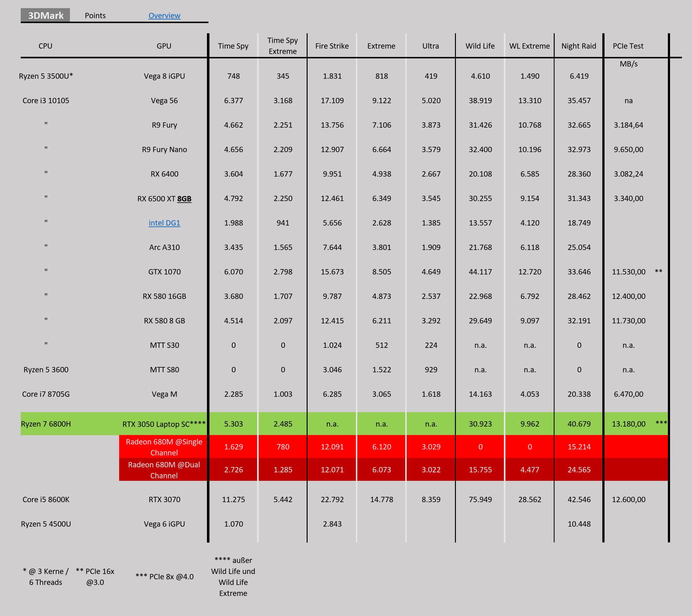Click the Radeon 680M @Single Channel cell
Image resolution: width=692 pixels, height=616 pixels.
click(164, 447)
